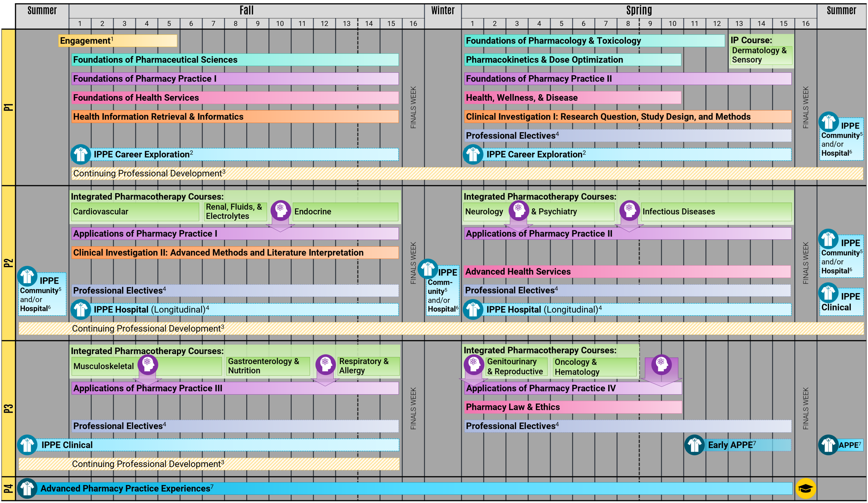Click the yellow graduation cap icon
Image resolution: width=868 pixels, height=503 pixels.
(805, 488)
